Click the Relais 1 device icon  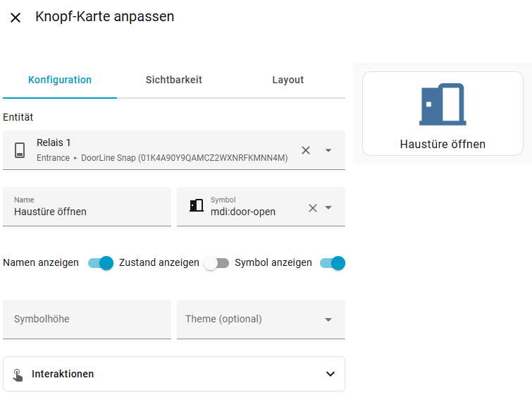click(x=20, y=150)
